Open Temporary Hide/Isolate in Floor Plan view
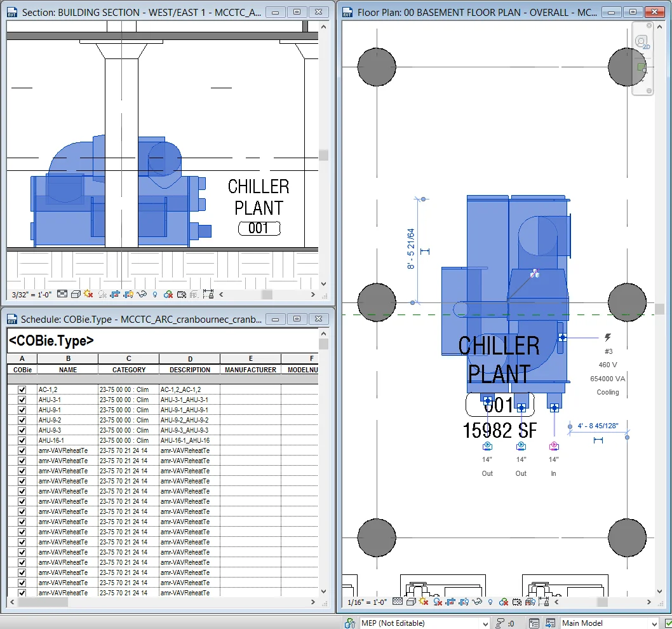The height and width of the screenshot is (629, 672). coord(477,602)
